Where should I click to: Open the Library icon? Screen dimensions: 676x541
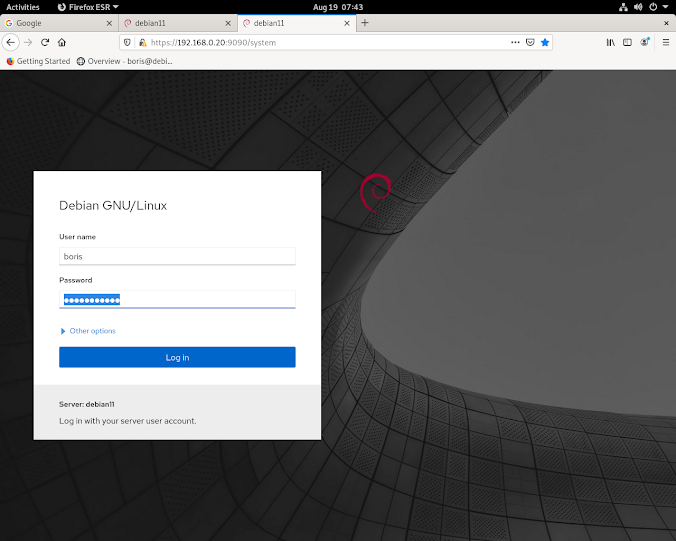click(x=610, y=42)
